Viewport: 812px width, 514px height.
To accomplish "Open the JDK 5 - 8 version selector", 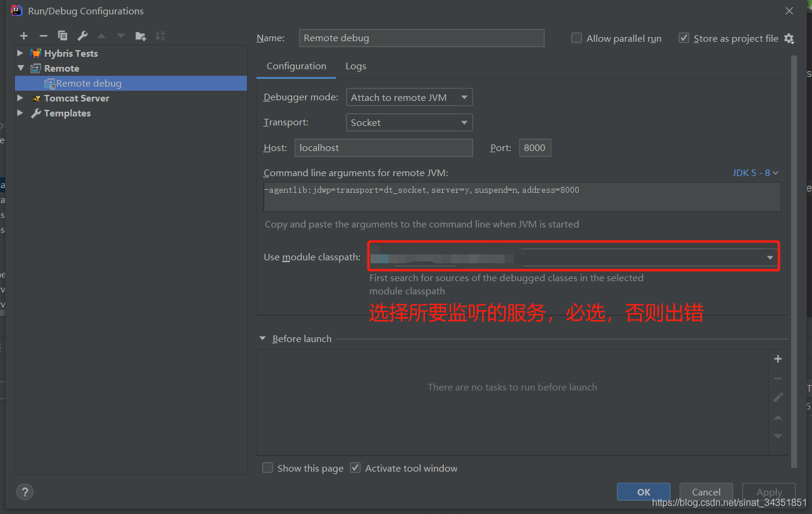I will 755,173.
